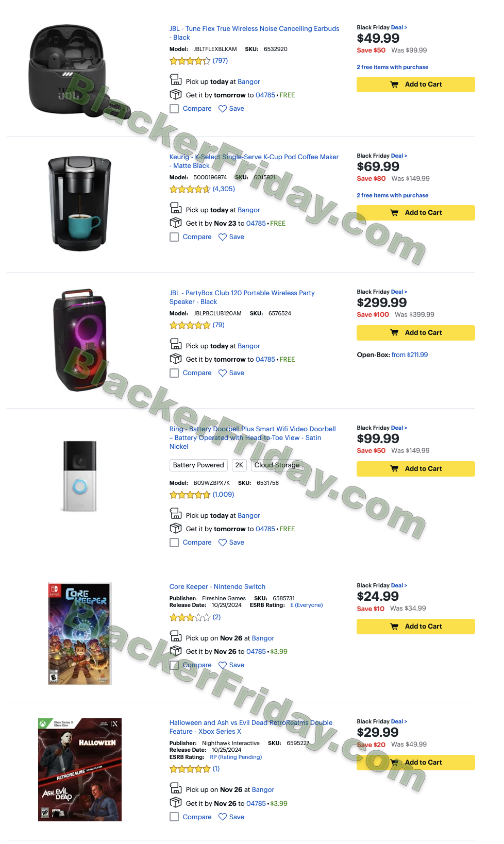Save Ring Battery Doorbell via heart icon
The width and height of the screenshot is (504, 844).
[223, 543]
